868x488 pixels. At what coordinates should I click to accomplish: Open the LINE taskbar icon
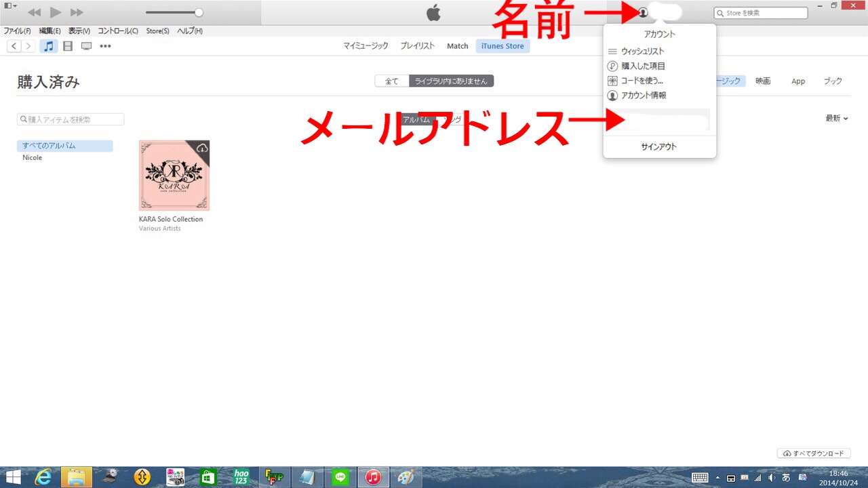coord(340,477)
